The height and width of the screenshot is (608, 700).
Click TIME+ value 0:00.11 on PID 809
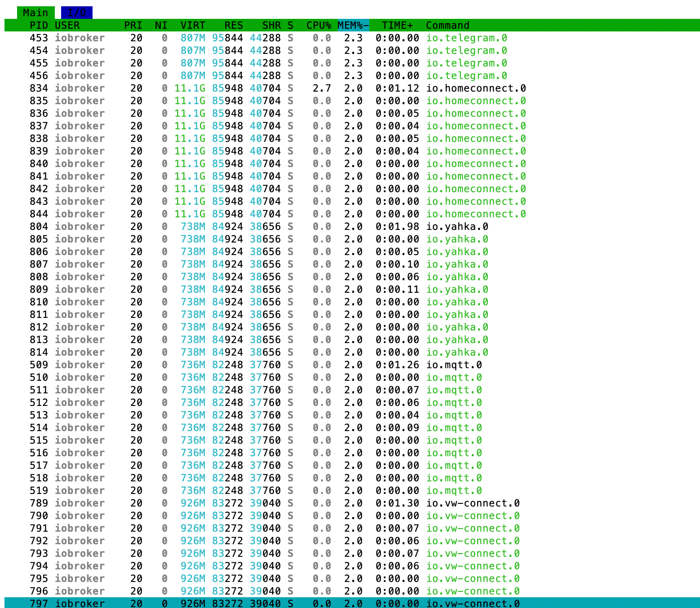[x=398, y=289]
